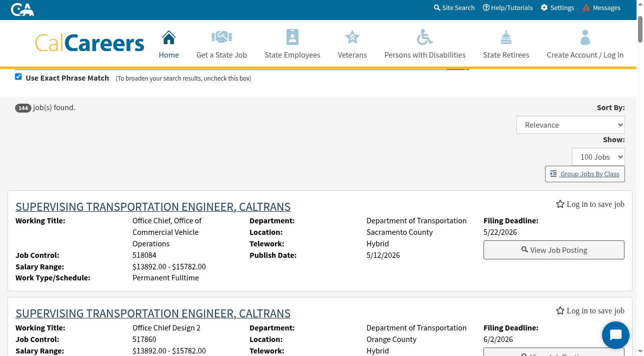
Task: Open Get a State Job menu
Action: tap(221, 55)
